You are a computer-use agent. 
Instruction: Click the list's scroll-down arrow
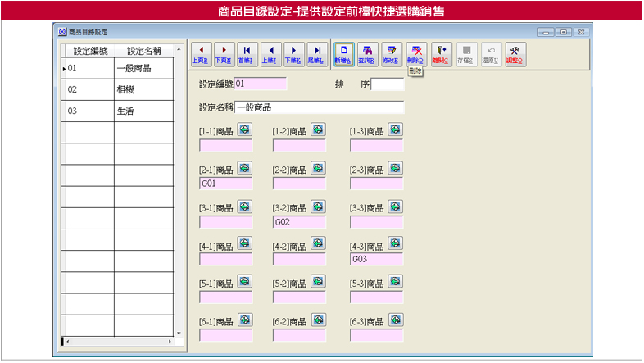pos(178,334)
